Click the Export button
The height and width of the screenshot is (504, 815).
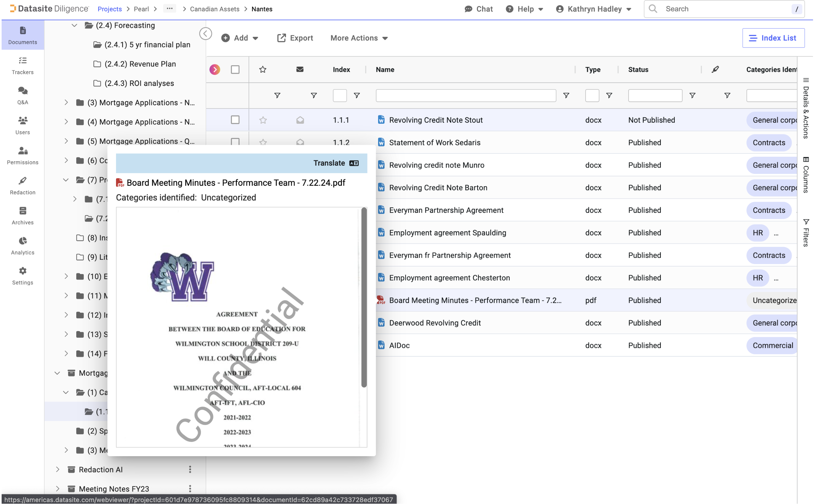(295, 38)
